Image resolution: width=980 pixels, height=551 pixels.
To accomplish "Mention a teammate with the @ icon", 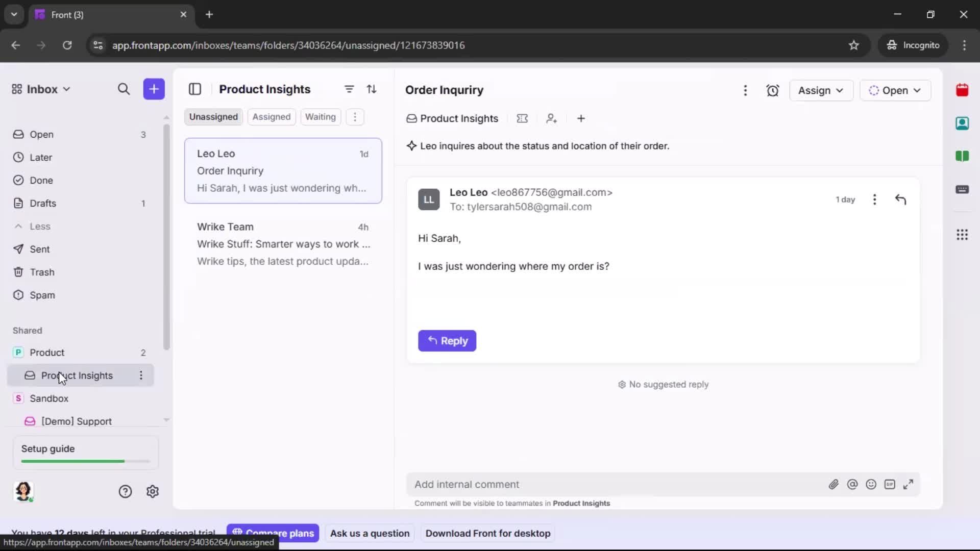I will (853, 484).
